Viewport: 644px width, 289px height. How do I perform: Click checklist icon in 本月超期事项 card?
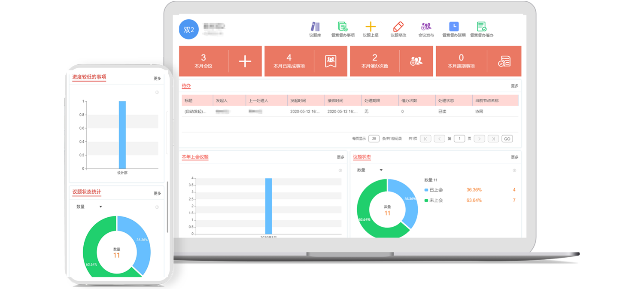tap(504, 61)
